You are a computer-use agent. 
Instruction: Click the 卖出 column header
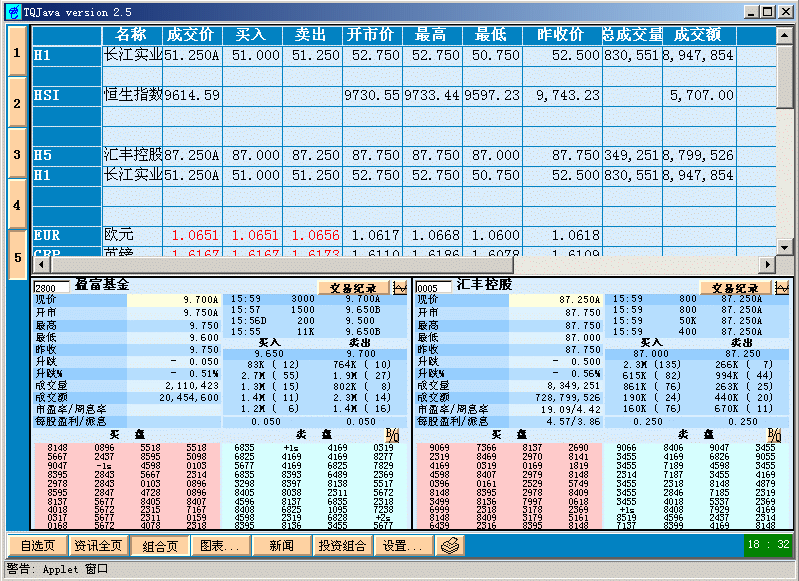tap(312, 35)
